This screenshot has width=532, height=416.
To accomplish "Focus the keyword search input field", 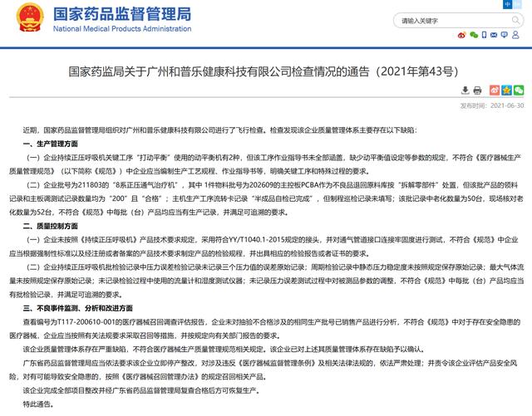I will point(455,21).
